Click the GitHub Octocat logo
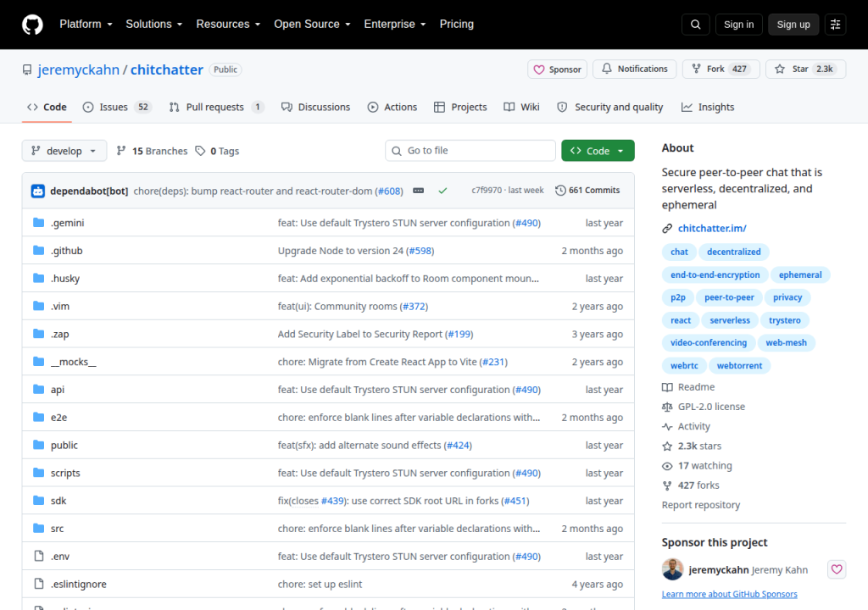 pyautogui.click(x=33, y=25)
